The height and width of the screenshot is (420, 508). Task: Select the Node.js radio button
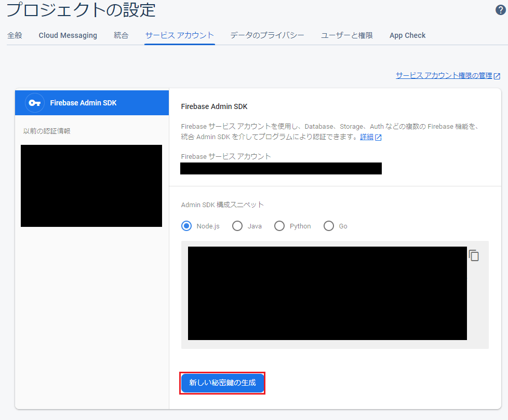[186, 226]
